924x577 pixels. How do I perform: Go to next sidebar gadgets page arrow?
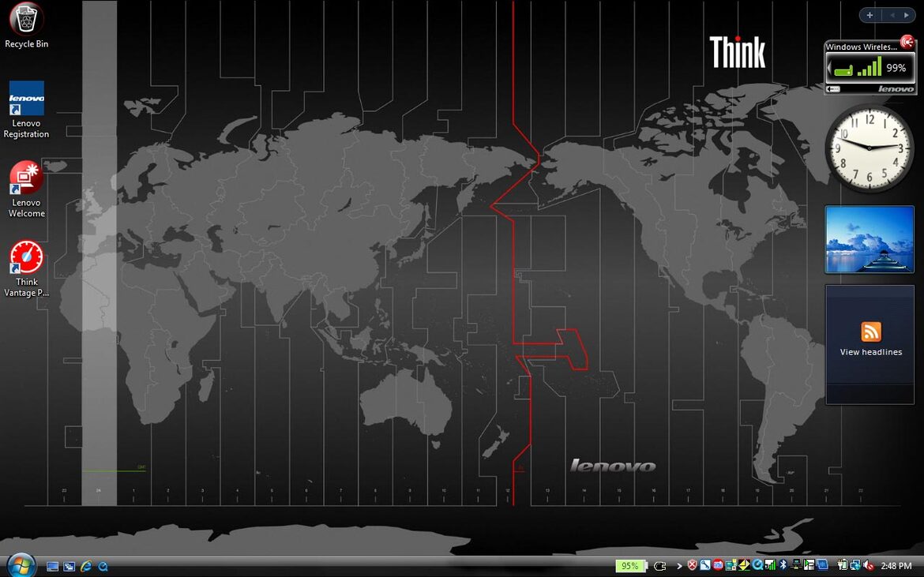click(x=907, y=15)
